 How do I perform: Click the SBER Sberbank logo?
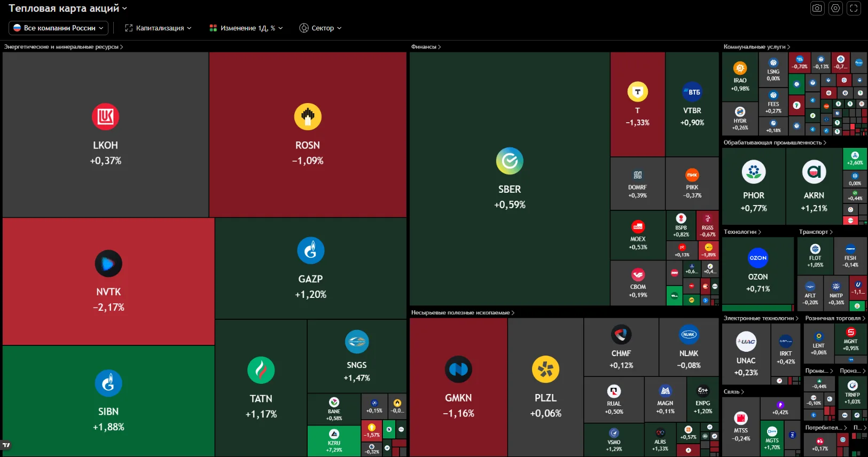[510, 161]
